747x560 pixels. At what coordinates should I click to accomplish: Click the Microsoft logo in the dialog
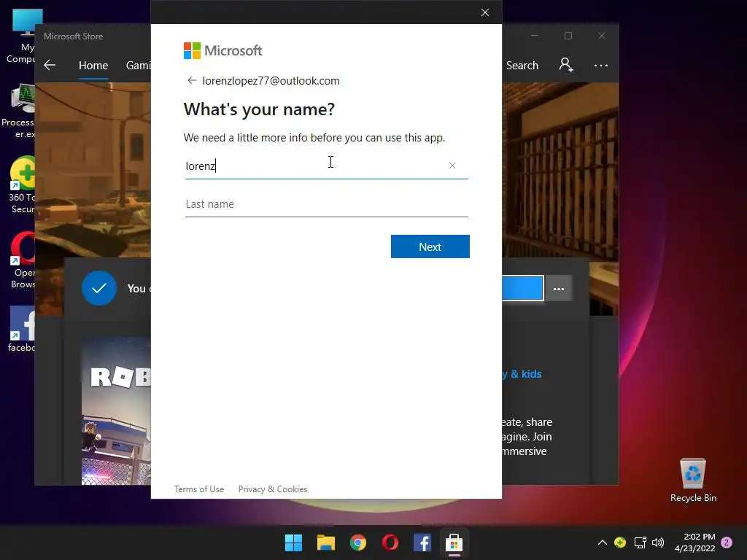coord(223,50)
